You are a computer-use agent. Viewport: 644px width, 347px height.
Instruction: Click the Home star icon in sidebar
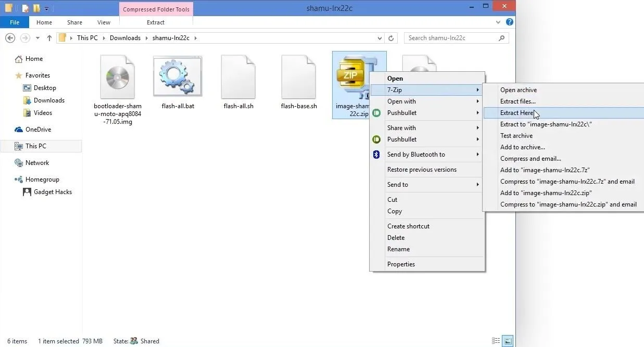pos(19,59)
